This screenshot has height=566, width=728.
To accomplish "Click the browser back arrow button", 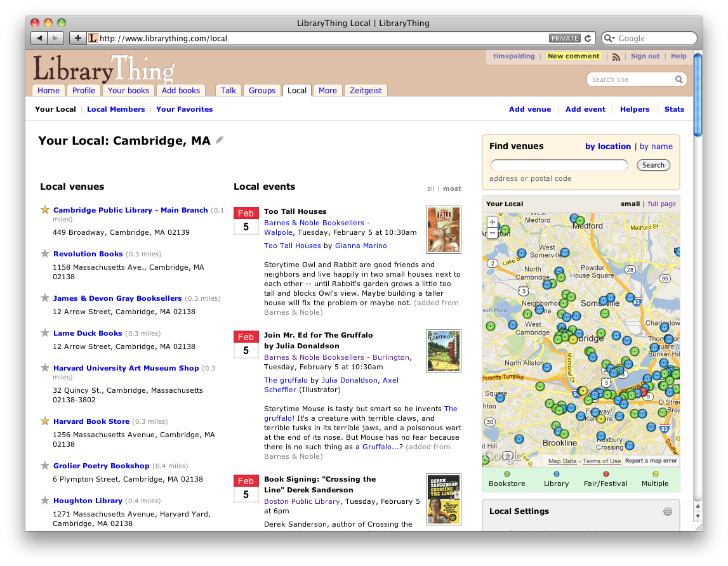I will [39, 38].
